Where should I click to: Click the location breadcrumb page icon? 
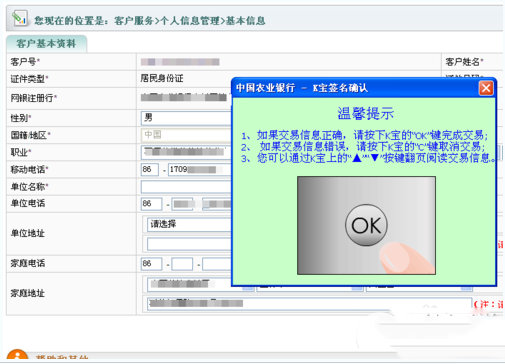coord(19,18)
